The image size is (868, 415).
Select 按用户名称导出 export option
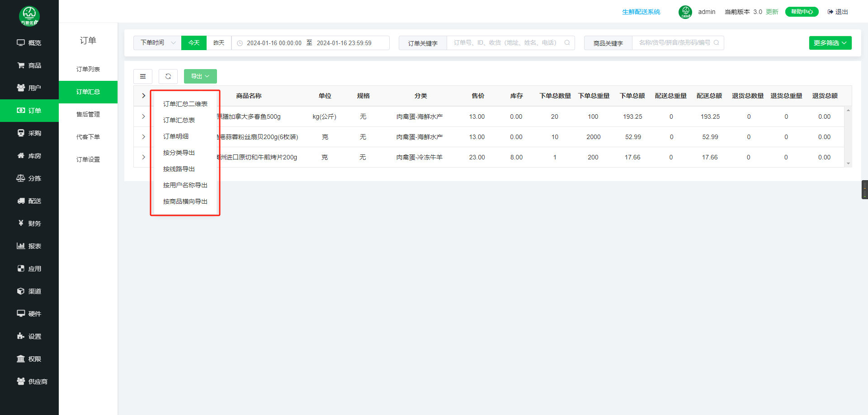pyautogui.click(x=185, y=185)
